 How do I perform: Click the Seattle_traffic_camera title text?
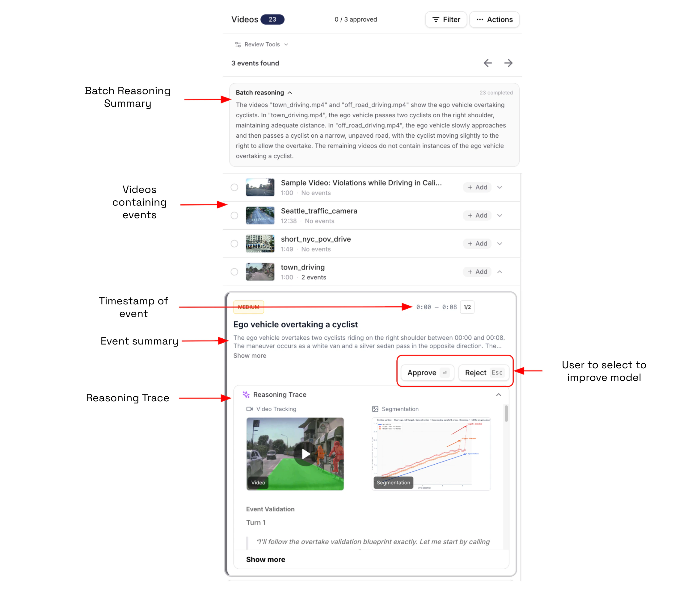coord(319,211)
